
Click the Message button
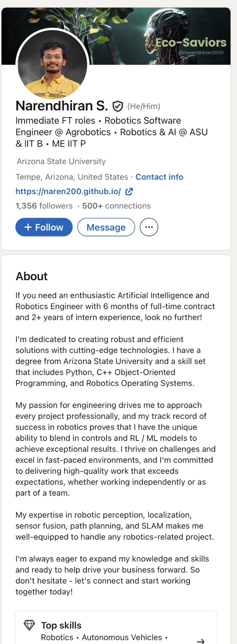click(x=106, y=227)
